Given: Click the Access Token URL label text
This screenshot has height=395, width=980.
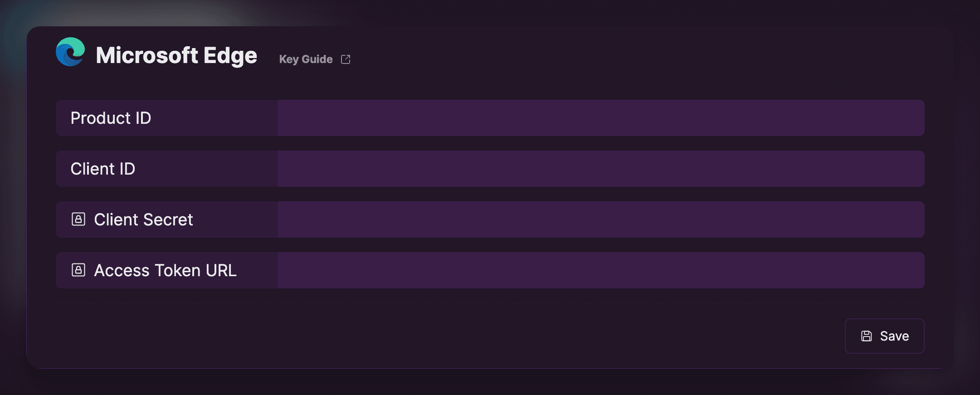Looking at the screenshot, I should [x=165, y=270].
